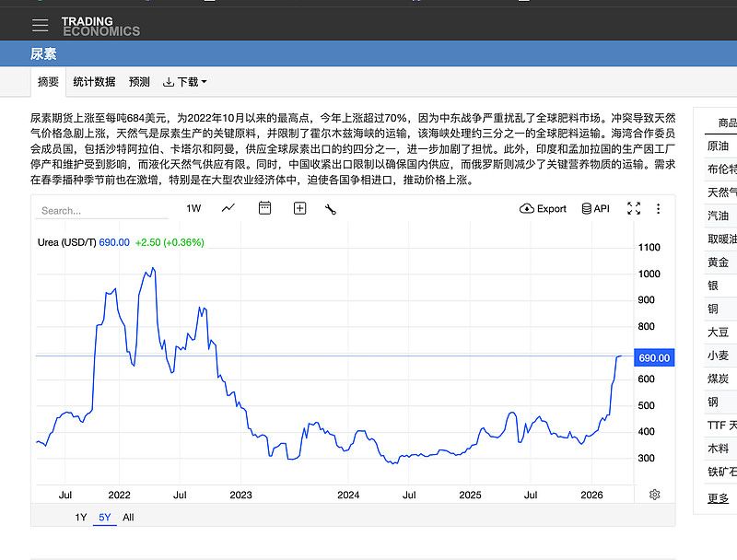Open the 1W interval selector
737x560 pixels.
click(193, 208)
